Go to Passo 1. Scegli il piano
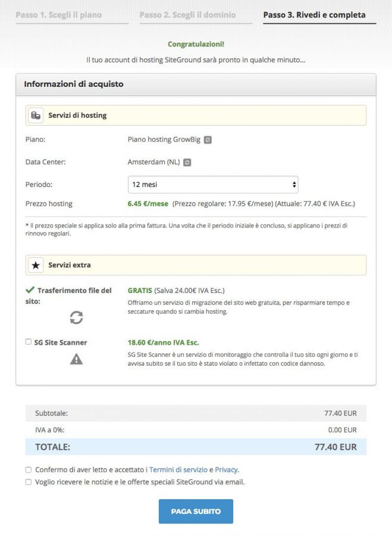The height and width of the screenshot is (536, 392). [x=59, y=15]
